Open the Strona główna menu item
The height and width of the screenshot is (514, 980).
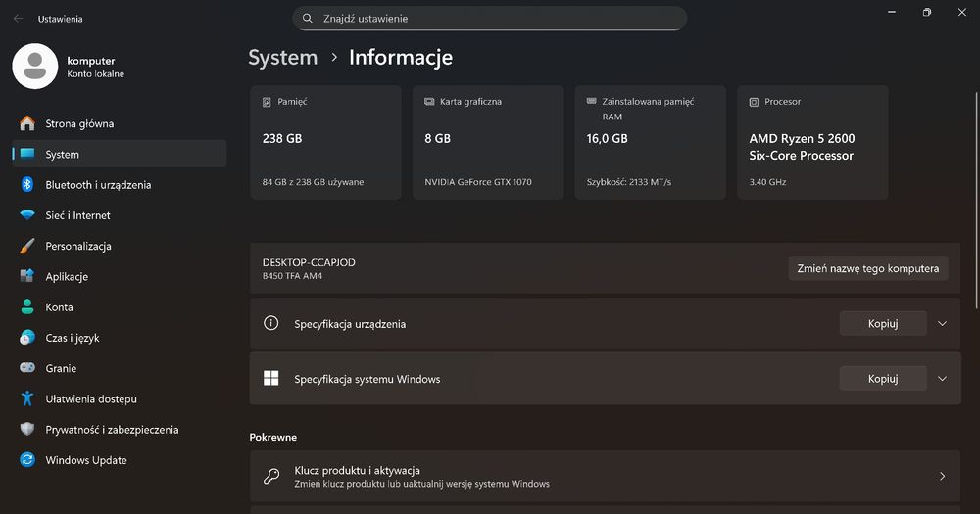[x=79, y=124]
